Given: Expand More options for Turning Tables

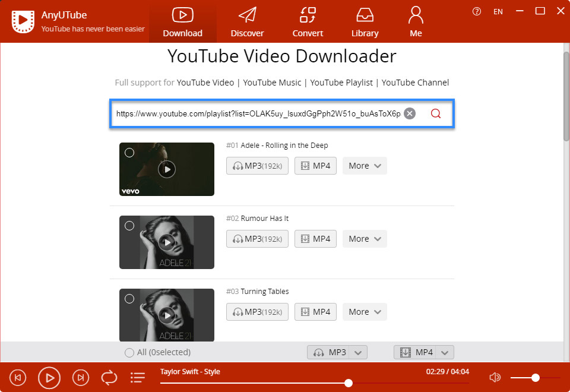Looking at the screenshot, I should point(365,312).
